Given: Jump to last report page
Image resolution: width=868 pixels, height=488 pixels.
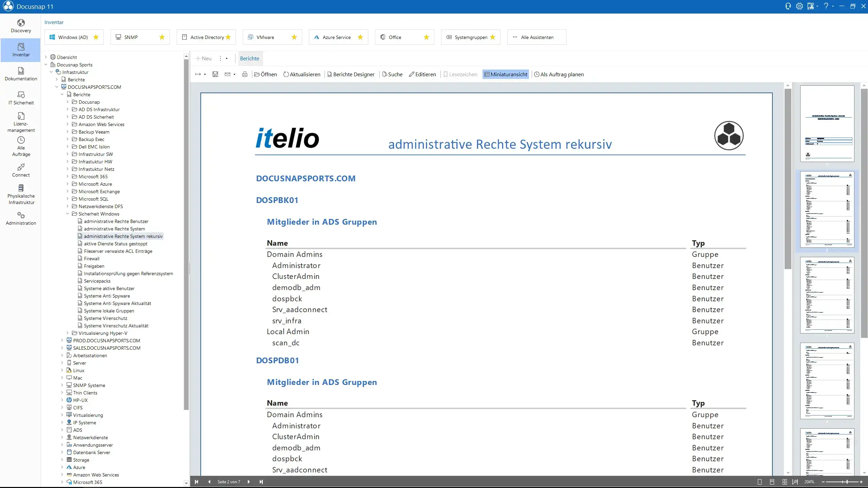Looking at the screenshot, I should point(261,482).
